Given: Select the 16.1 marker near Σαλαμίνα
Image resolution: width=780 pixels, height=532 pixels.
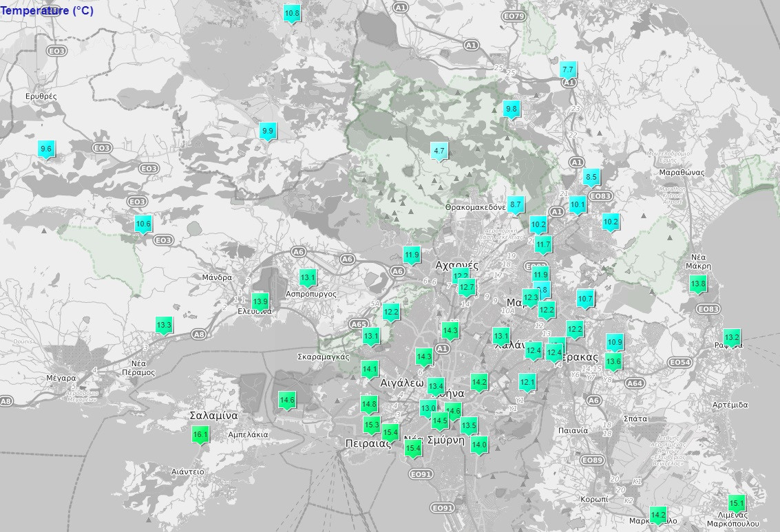Looking at the screenshot, I should click(x=200, y=434).
